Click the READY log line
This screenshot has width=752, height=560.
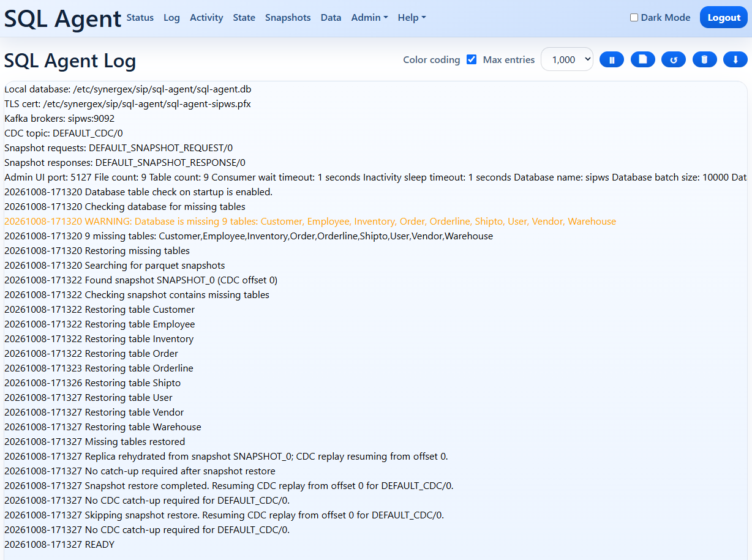click(x=59, y=545)
